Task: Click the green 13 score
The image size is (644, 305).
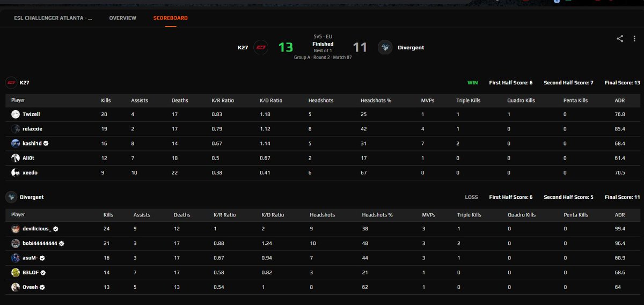Action: click(286, 47)
